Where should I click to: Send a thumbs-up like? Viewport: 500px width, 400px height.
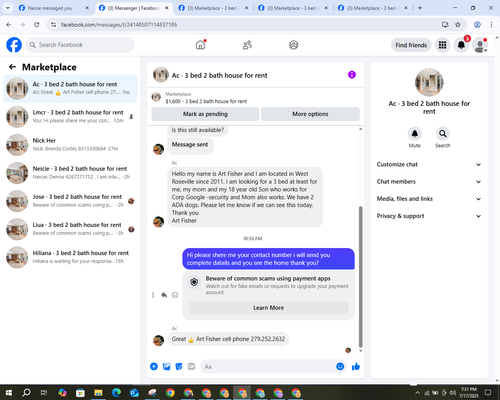point(356,367)
